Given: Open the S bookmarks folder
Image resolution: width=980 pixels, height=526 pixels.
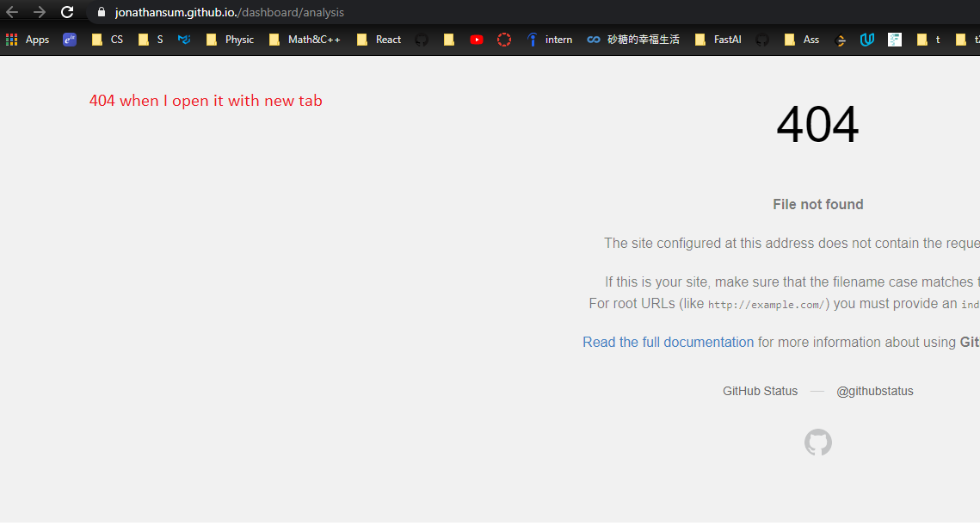Looking at the screenshot, I should [151, 40].
